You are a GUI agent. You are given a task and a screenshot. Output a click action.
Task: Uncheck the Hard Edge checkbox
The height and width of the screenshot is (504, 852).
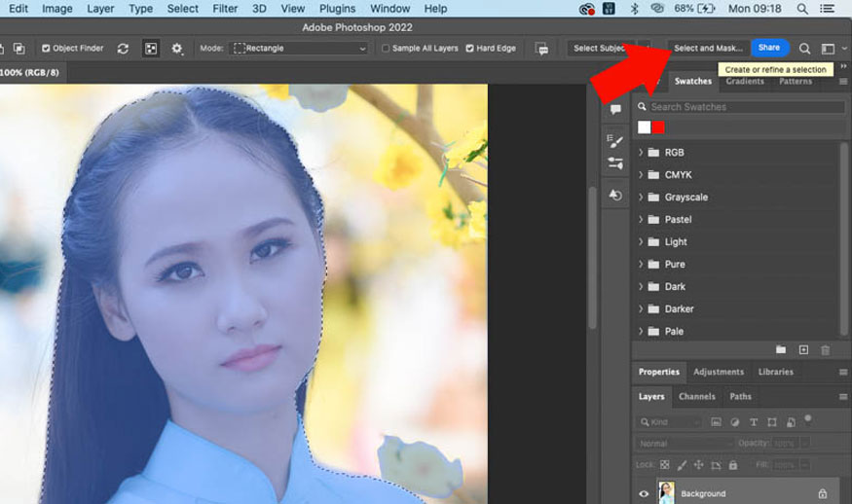(x=469, y=49)
